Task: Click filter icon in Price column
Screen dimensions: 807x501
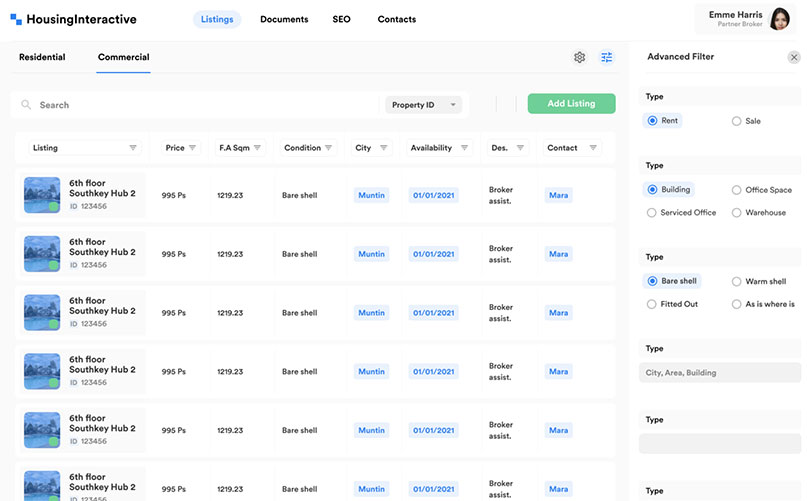Action: [x=193, y=148]
